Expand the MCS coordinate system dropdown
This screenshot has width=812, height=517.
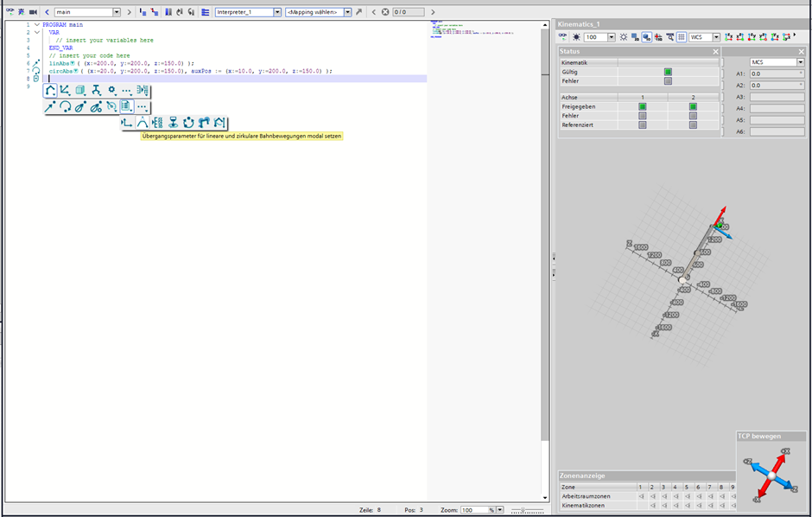coord(800,62)
